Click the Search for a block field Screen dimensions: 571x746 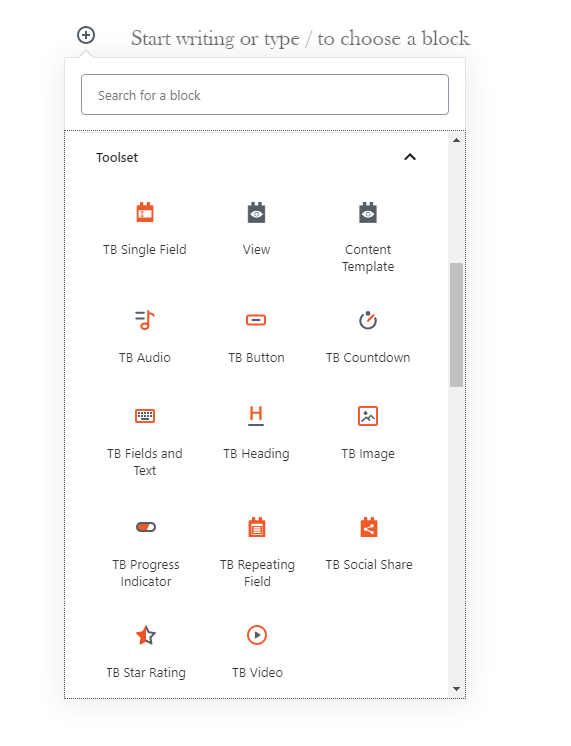[265, 95]
